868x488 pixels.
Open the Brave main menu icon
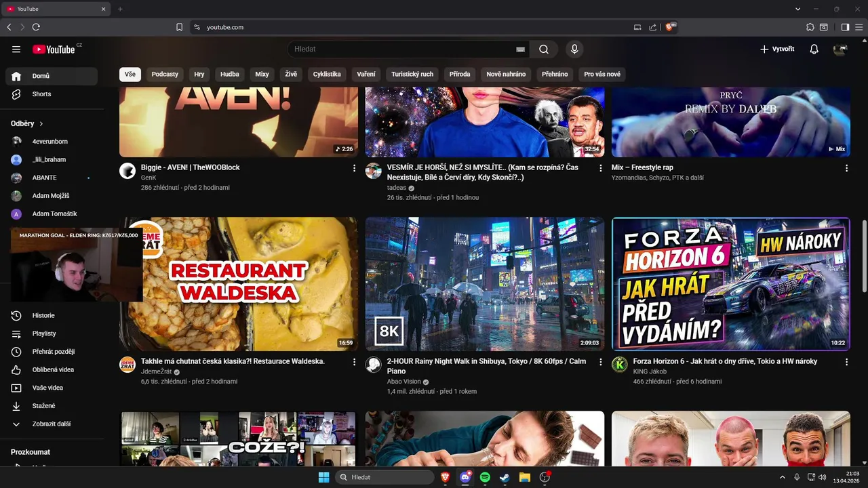859,27
